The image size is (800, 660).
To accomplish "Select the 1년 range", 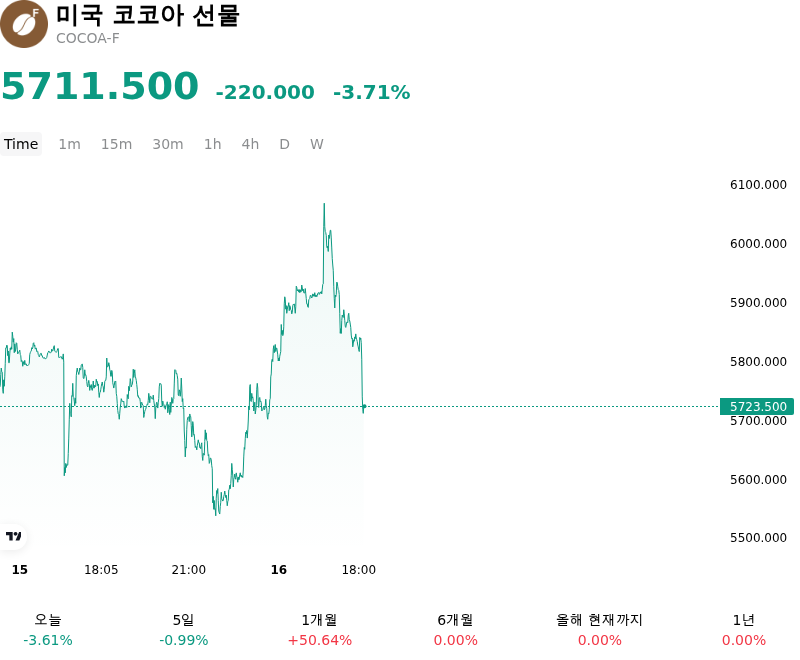I will pos(744,630).
